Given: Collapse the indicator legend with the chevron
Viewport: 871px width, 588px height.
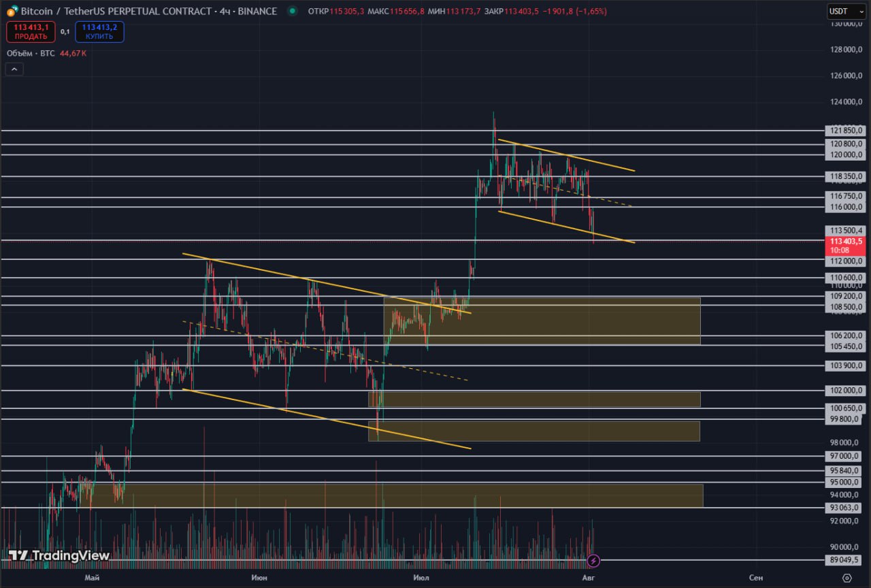Looking at the screenshot, I should coord(14,69).
